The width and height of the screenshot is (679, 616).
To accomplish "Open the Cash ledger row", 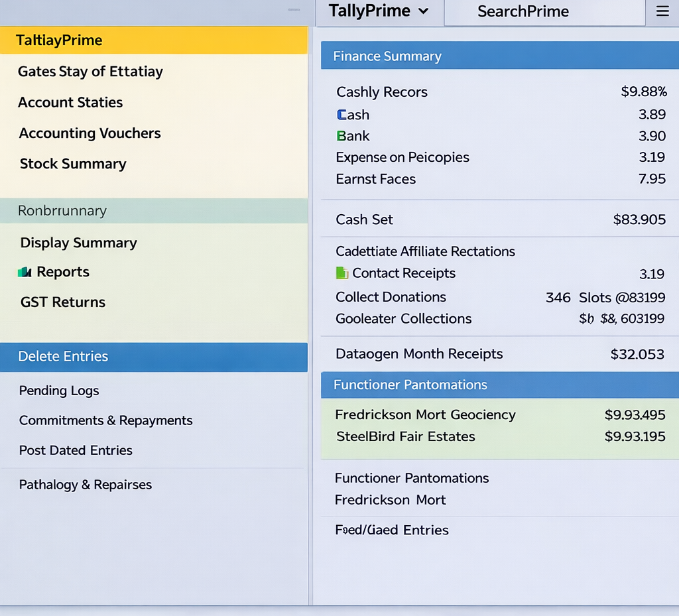I will coord(353,115).
